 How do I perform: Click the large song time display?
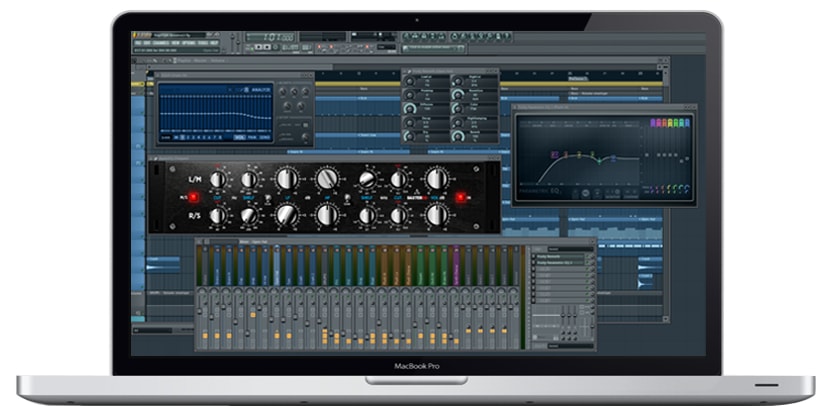[270, 37]
